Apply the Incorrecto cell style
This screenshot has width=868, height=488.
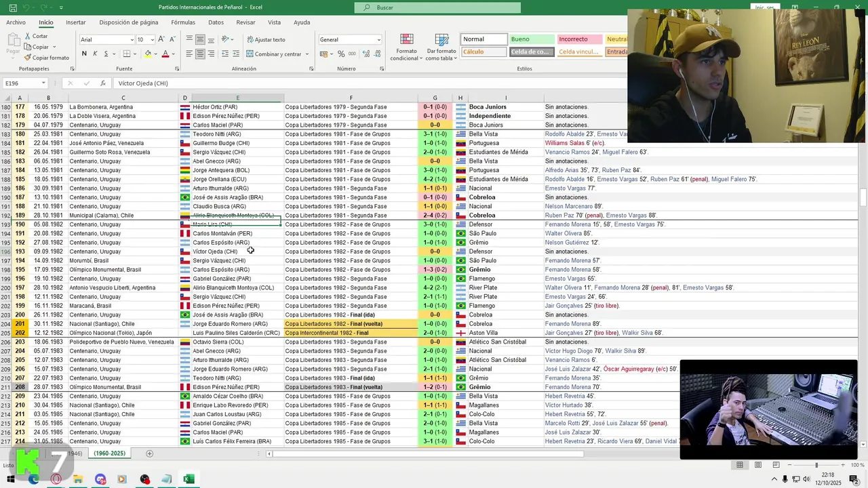[x=579, y=39]
